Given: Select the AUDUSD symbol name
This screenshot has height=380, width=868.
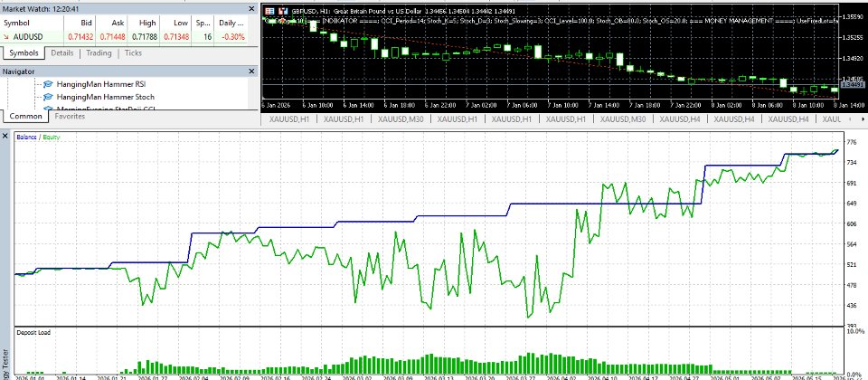Looking at the screenshot, I should (x=26, y=36).
